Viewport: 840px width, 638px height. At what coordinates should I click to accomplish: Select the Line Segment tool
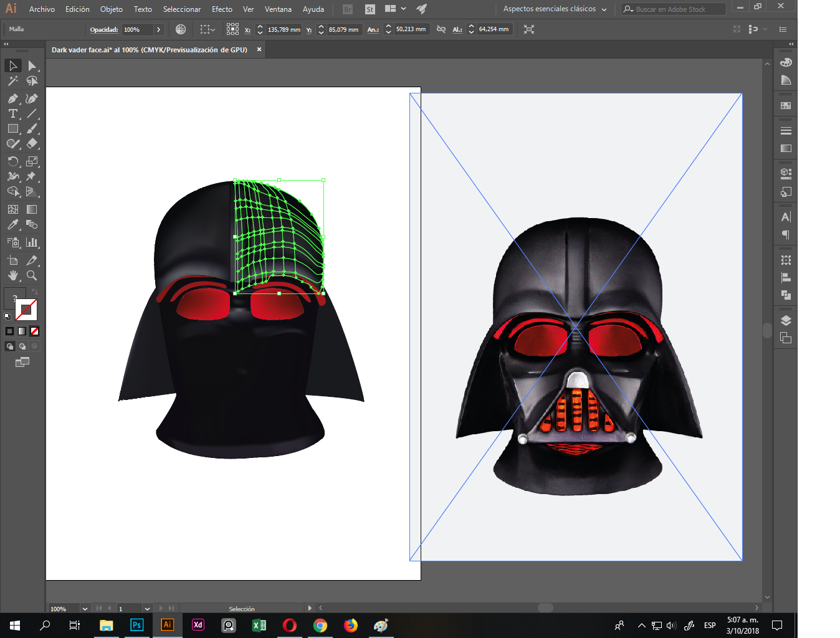coord(32,113)
